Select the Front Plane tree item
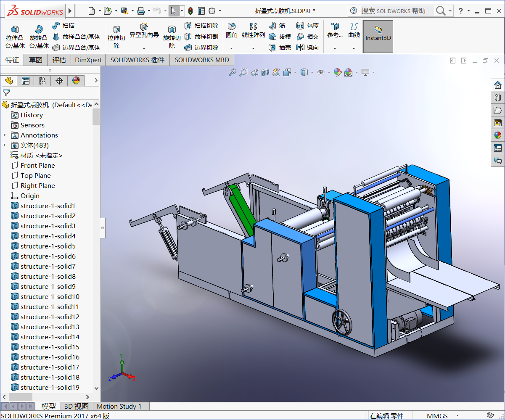Viewport: 505px width, 420px height. (38, 165)
